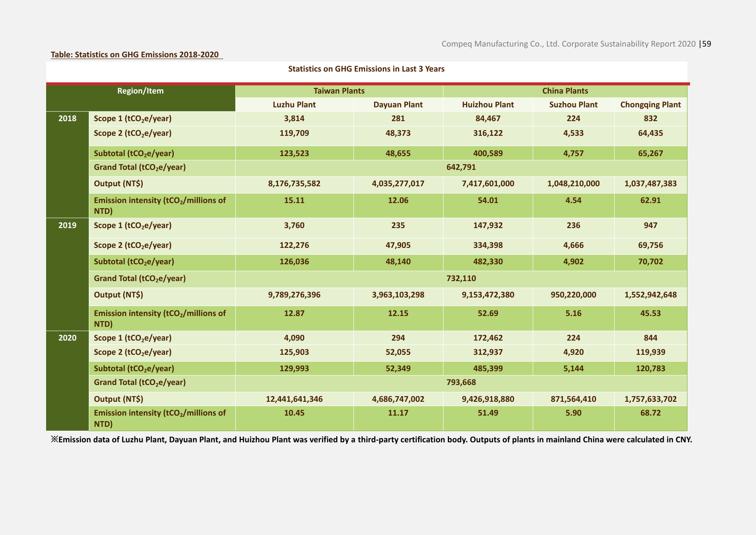This screenshot has height=535, width=756.
Task: Click the 2018 grand total value 642,791
Action: point(461,167)
